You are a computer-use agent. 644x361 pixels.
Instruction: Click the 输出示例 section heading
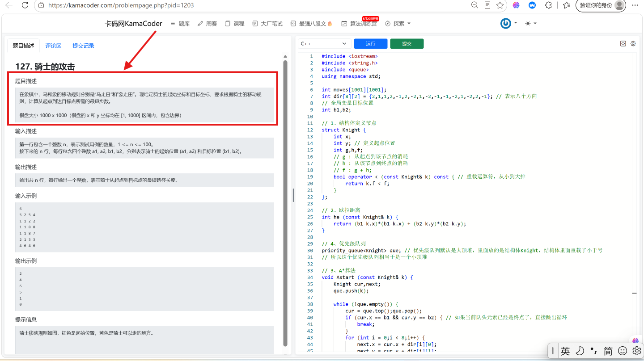click(x=26, y=261)
